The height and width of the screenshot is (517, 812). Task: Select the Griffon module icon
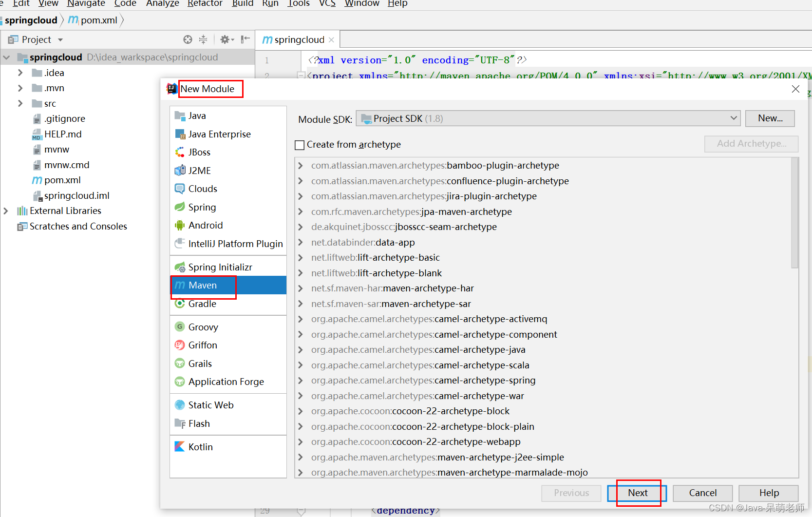180,345
